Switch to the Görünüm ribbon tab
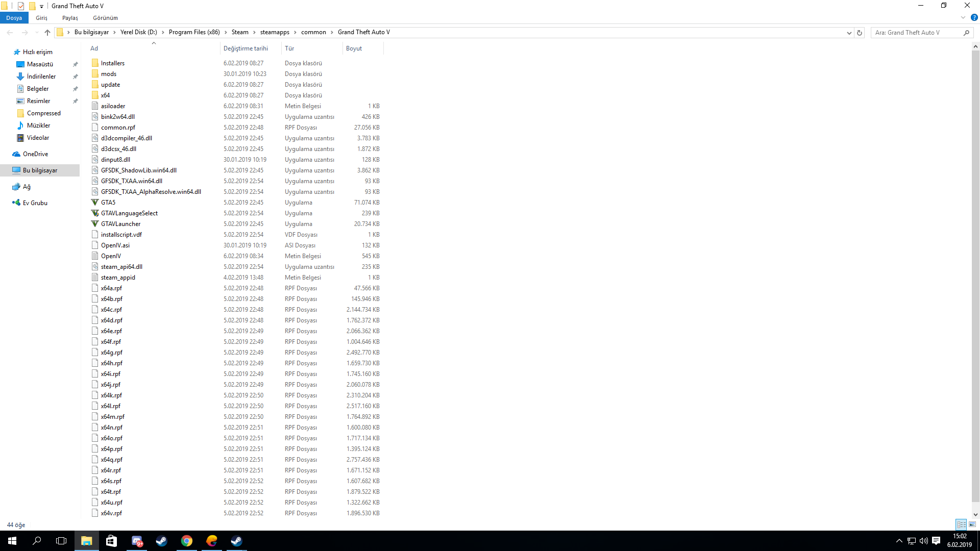980x551 pixels. pos(105,18)
